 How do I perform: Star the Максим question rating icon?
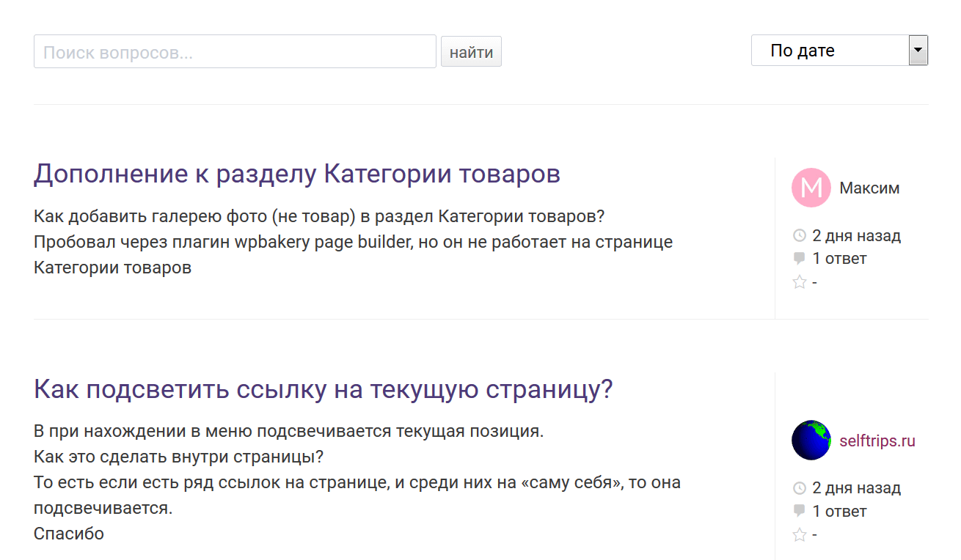point(800,282)
